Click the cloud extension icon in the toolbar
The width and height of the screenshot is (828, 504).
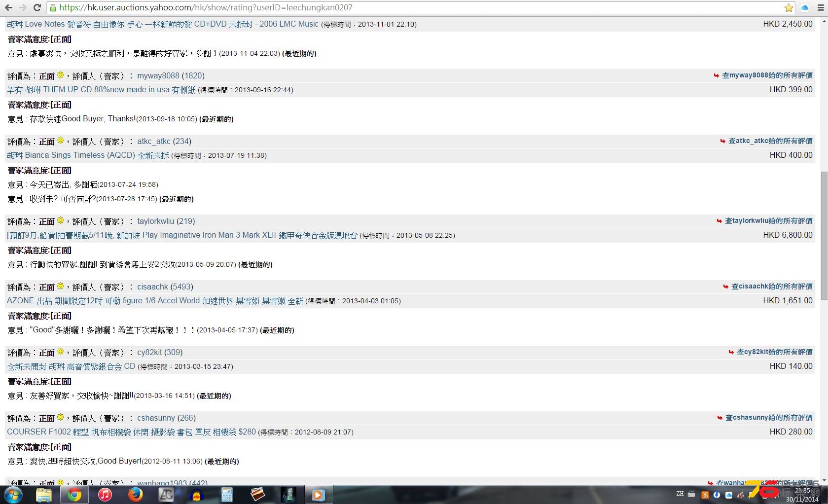pyautogui.click(x=805, y=7)
